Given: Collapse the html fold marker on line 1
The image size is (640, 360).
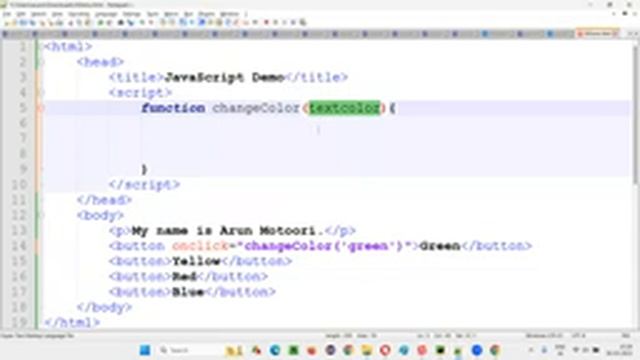Looking at the screenshot, I should pyautogui.click(x=40, y=47).
